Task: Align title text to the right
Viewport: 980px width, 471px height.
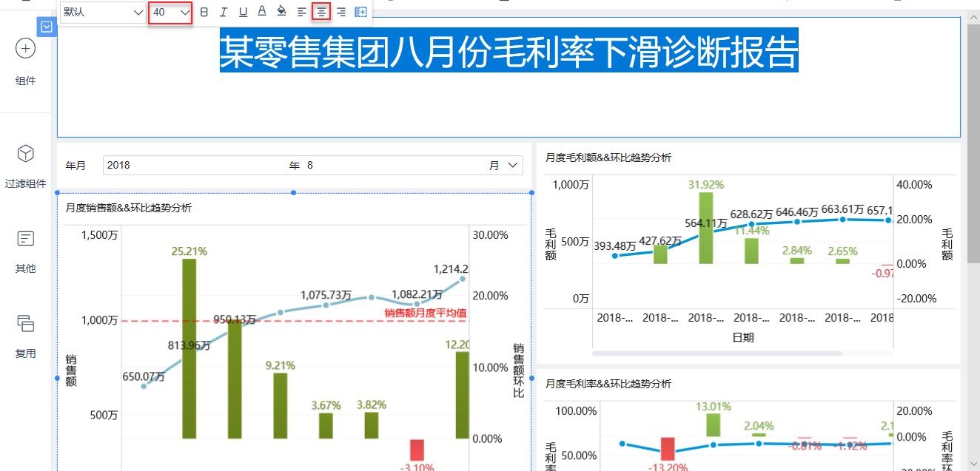Action: tap(341, 12)
